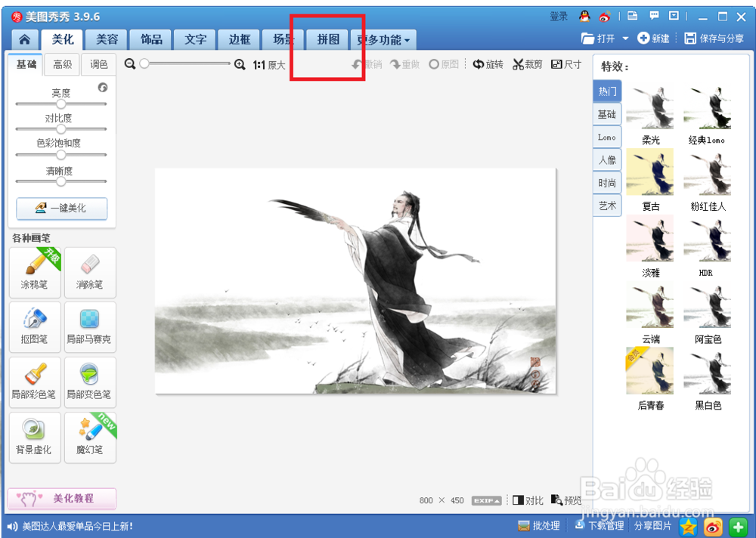Click the 一键美化 one-click beautify button
The width and height of the screenshot is (756, 538).
(62, 209)
